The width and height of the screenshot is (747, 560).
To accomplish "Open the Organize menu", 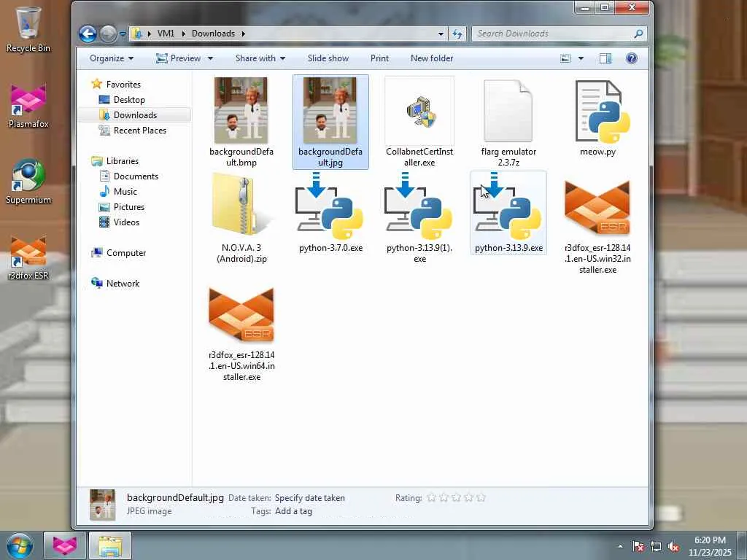I will click(112, 58).
